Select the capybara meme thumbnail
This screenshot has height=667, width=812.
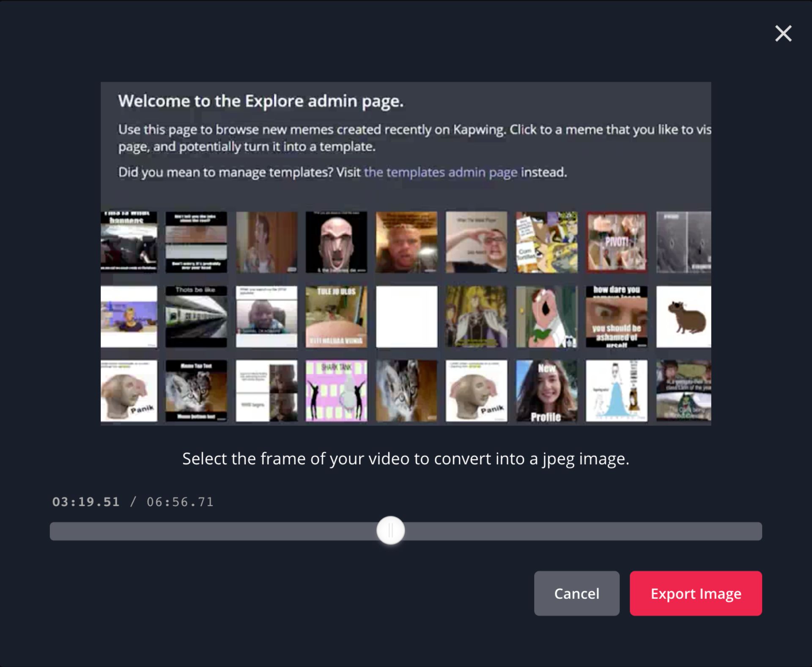(683, 317)
